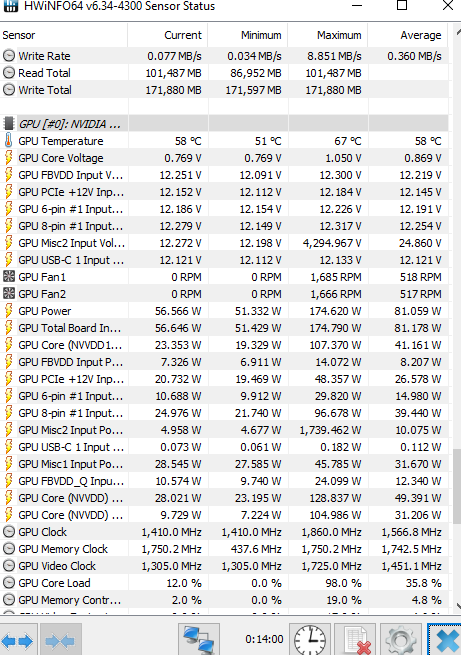Click the 0.360 MB/s average Write Rate value
This screenshot has width=461, height=655.
[414, 56]
